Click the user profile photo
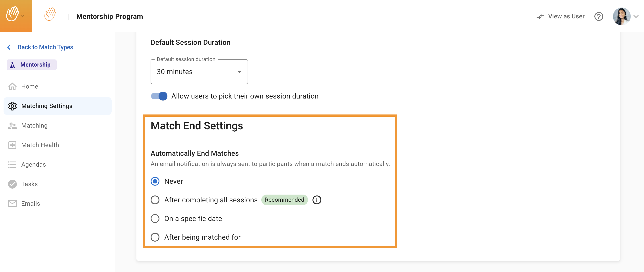Viewport: 644px width, 272px height. (621, 17)
